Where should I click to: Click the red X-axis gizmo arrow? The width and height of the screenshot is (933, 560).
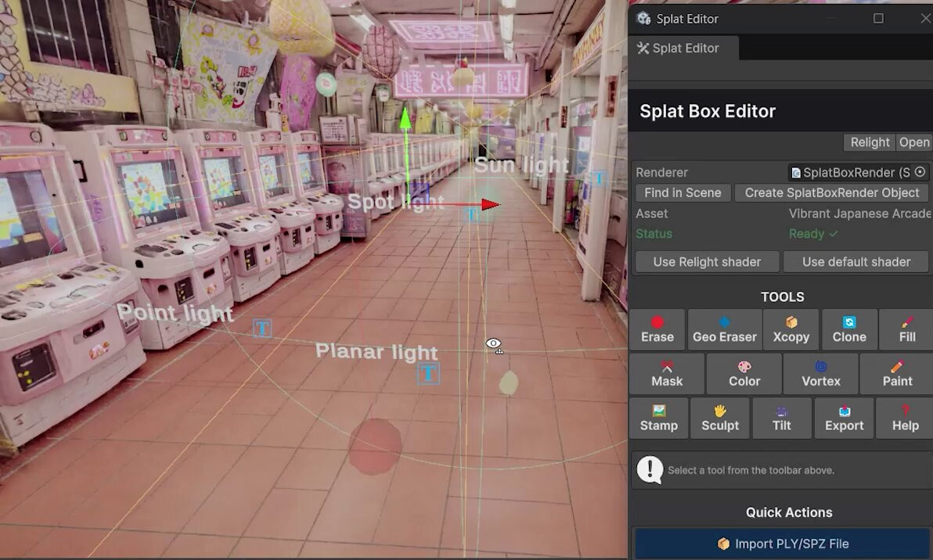[490, 204]
